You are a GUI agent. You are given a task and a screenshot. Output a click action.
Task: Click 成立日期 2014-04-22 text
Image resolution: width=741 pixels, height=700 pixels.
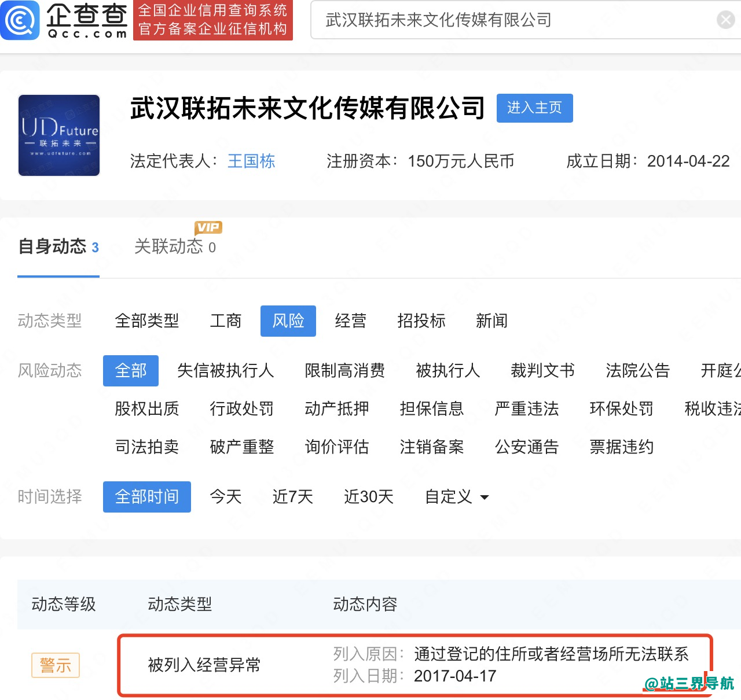[x=648, y=161]
